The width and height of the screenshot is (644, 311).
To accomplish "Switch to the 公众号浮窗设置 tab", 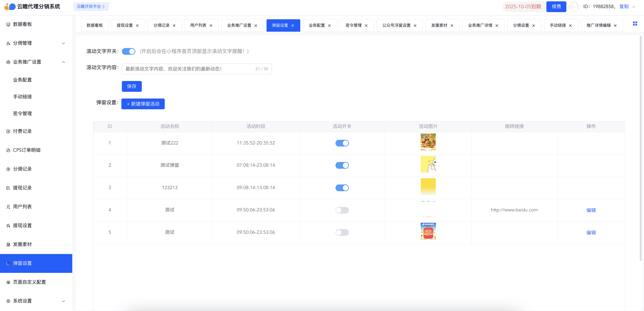I will click(x=396, y=26).
